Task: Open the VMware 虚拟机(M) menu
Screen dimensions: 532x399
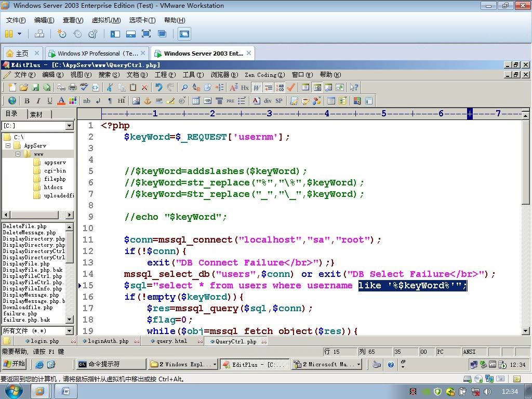Action: coord(106,20)
